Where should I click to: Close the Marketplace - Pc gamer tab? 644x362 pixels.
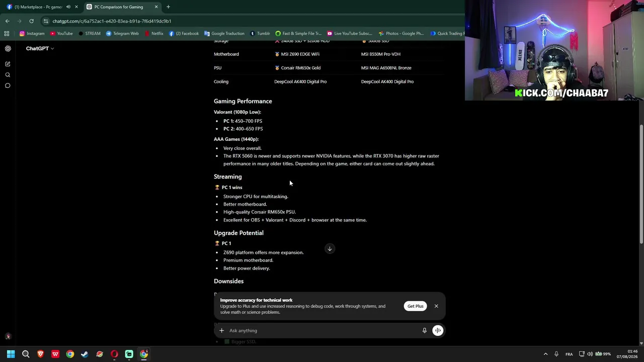click(76, 7)
